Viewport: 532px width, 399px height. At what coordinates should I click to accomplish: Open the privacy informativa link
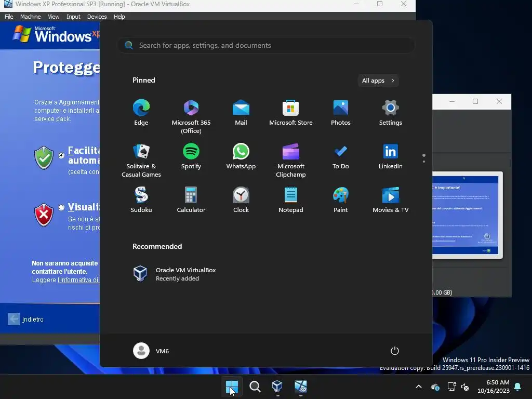point(78,280)
